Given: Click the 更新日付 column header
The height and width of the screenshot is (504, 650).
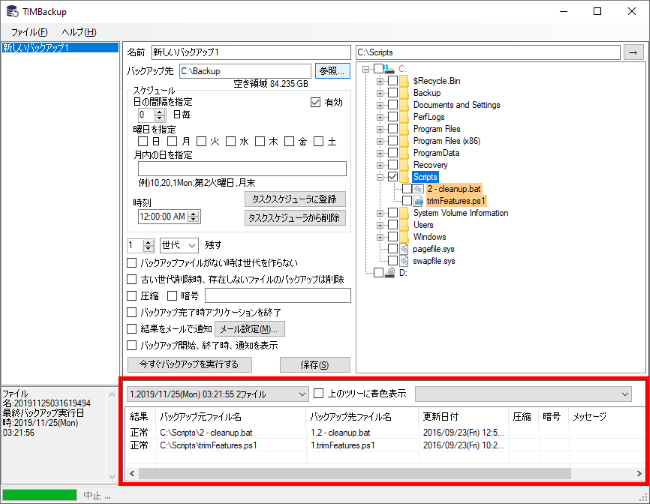Looking at the screenshot, I should click(463, 417).
